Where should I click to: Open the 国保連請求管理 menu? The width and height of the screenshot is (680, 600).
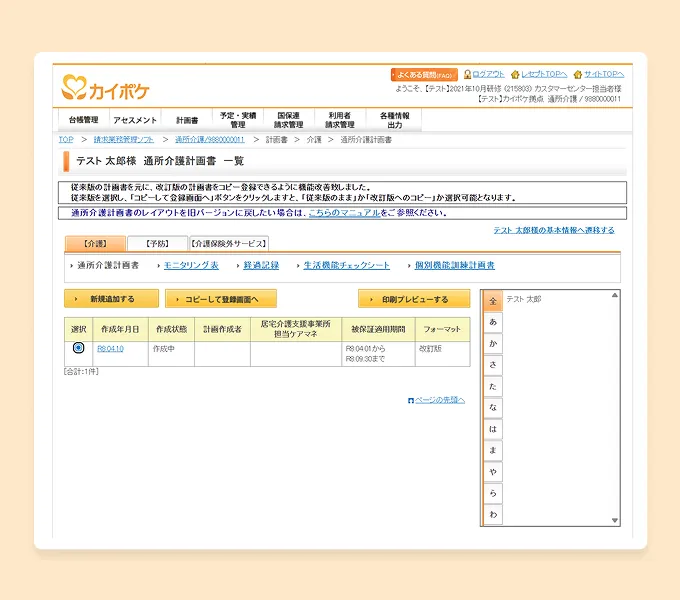pos(288,120)
